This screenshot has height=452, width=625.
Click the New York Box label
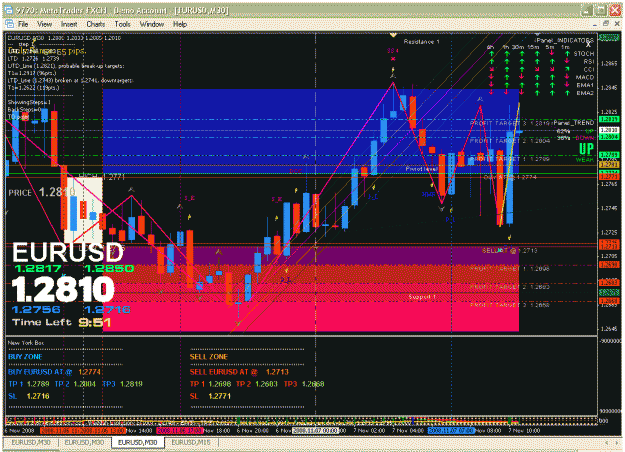[26, 343]
